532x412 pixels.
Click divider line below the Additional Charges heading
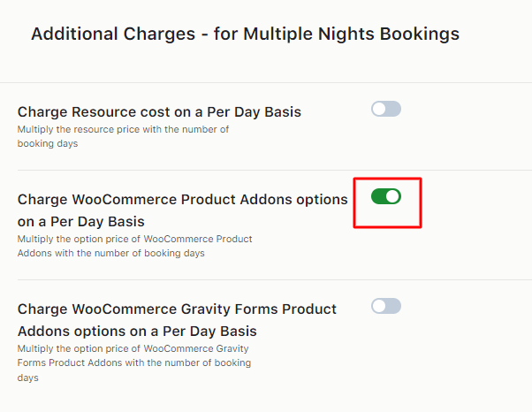[266, 83]
